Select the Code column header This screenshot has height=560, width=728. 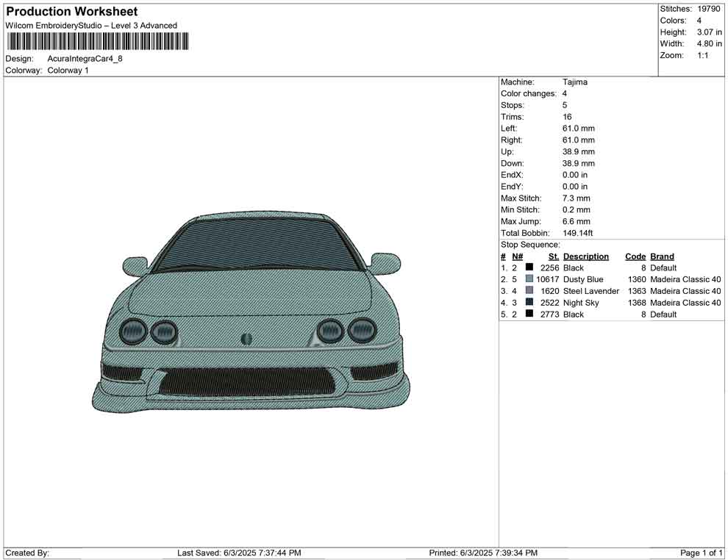(x=635, y=256)
